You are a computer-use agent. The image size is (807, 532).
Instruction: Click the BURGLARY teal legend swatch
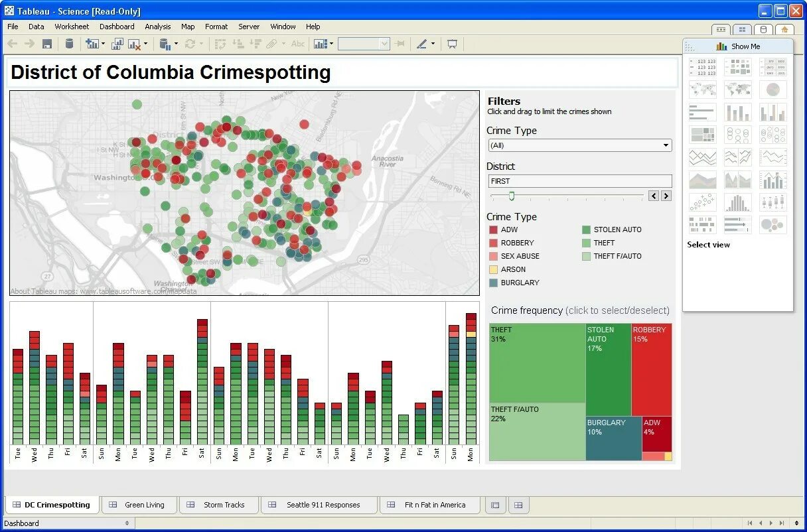tap(493, 283)
